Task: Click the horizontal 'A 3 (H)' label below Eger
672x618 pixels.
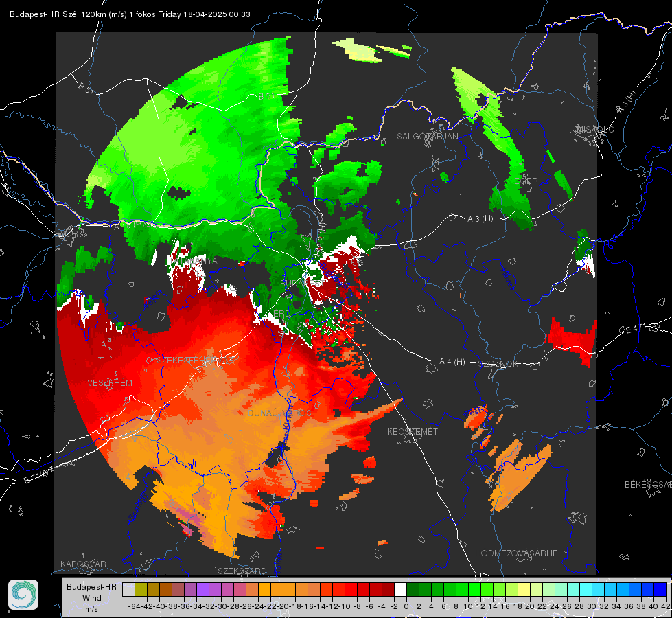Action: [x=480, y=219]
